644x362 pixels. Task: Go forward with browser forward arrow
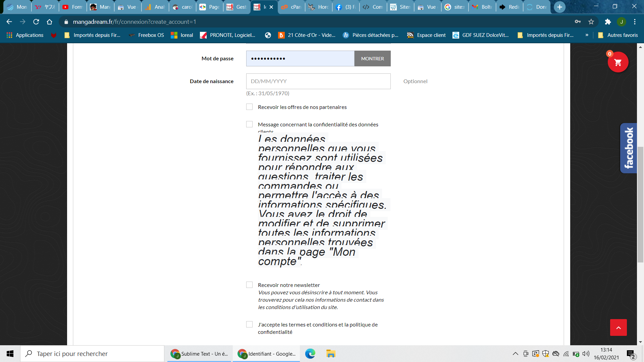coord(22,22)
